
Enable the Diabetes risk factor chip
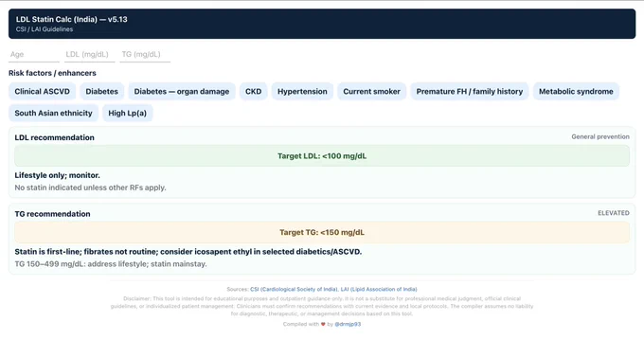102,92
